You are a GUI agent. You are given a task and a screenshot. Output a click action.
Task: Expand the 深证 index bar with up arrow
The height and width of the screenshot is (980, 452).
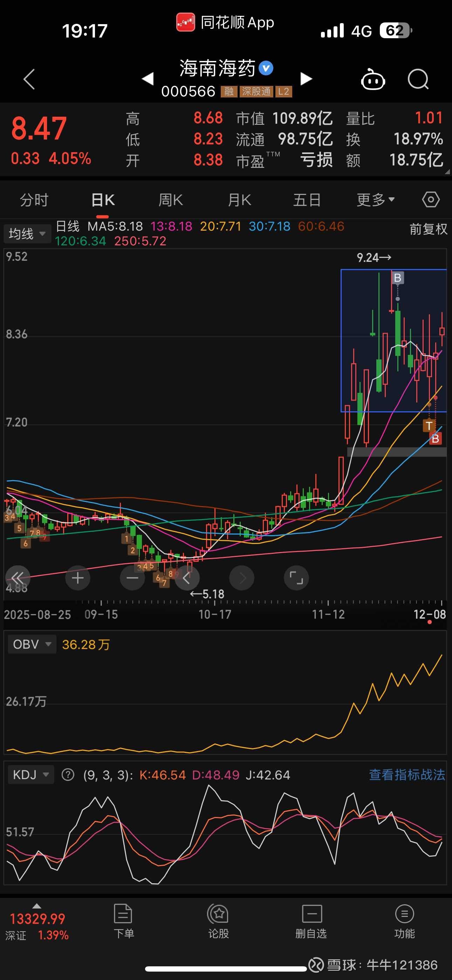click(x=36, y=906)
